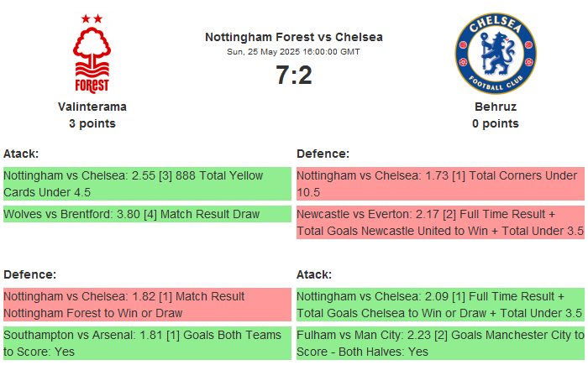
Task: Click the Southampton vs Arsenal bet row
Action: (147, 343)
